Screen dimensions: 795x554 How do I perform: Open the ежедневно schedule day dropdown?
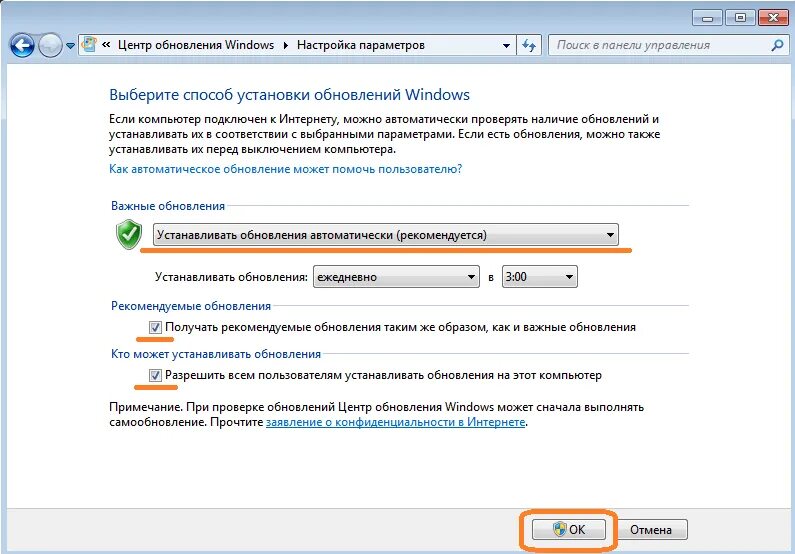tap(396, 277)
